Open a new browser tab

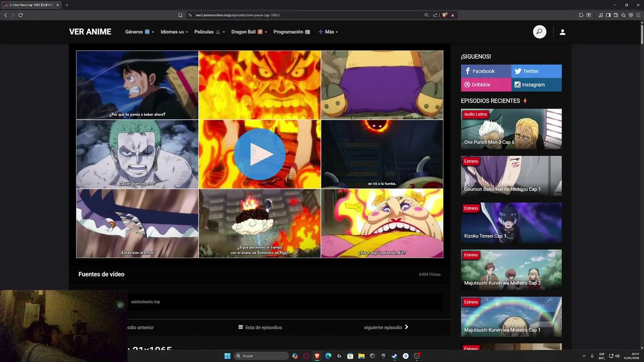[66, 5]
